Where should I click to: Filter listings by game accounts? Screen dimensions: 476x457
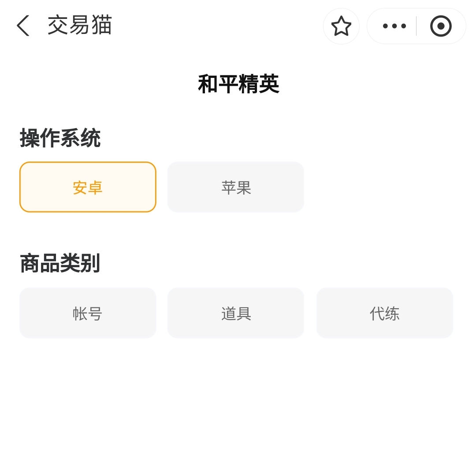click(88, 313)
